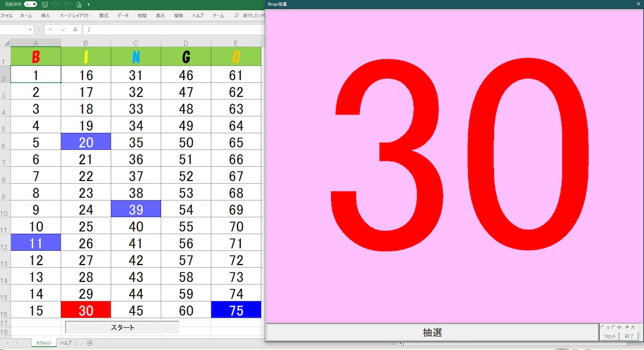
Task: Close the Bingo抽選 window
Action: [638, 4]
